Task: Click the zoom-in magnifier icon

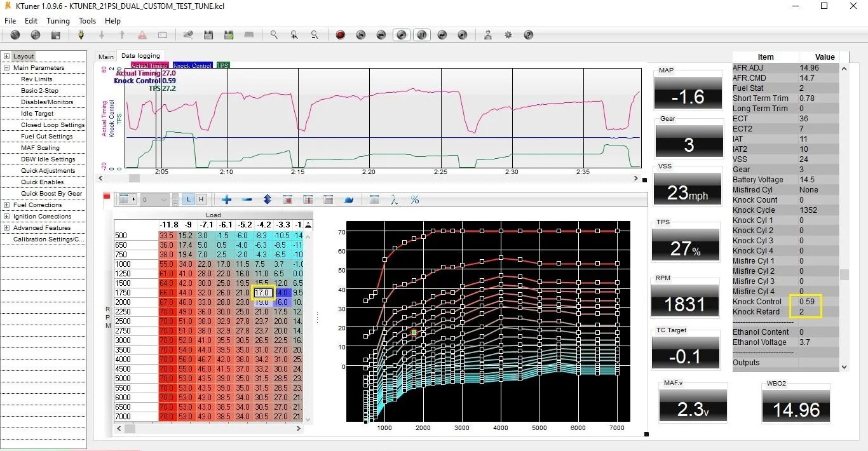Action: [294, 35]
